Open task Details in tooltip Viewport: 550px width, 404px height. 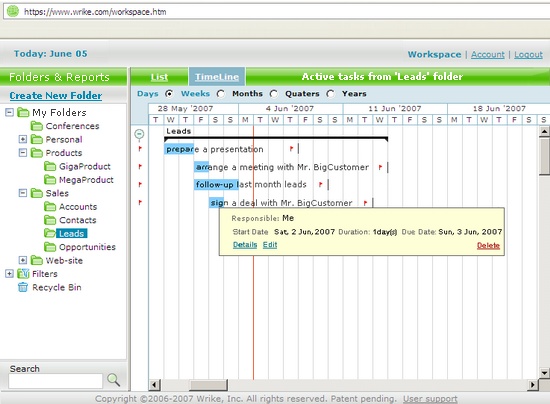click(x=245, y=245)
